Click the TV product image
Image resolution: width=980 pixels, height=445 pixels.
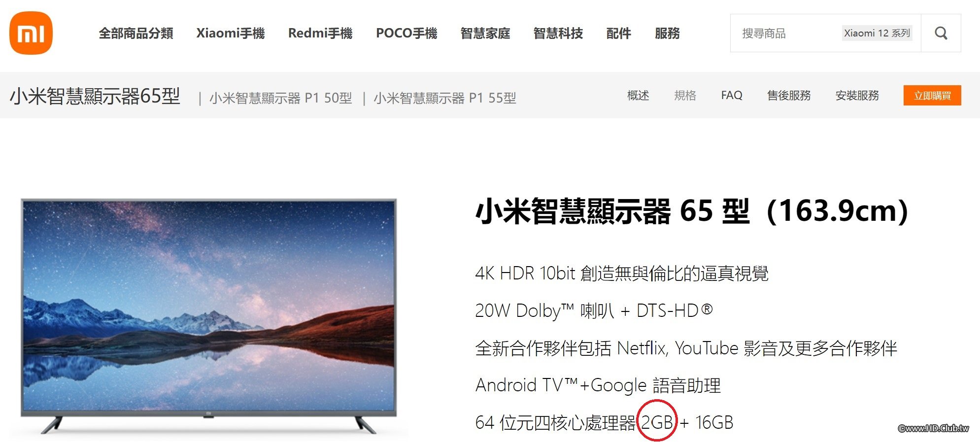[x=209, y=315]
